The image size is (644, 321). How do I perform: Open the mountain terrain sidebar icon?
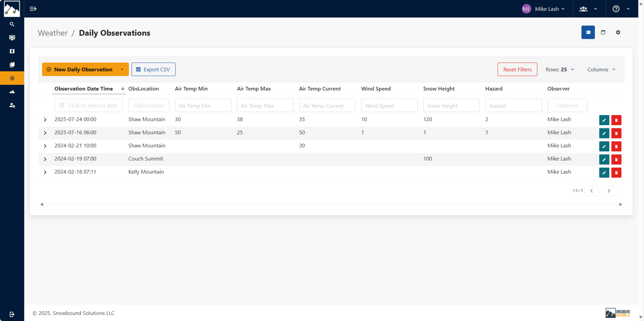point(12,92)
